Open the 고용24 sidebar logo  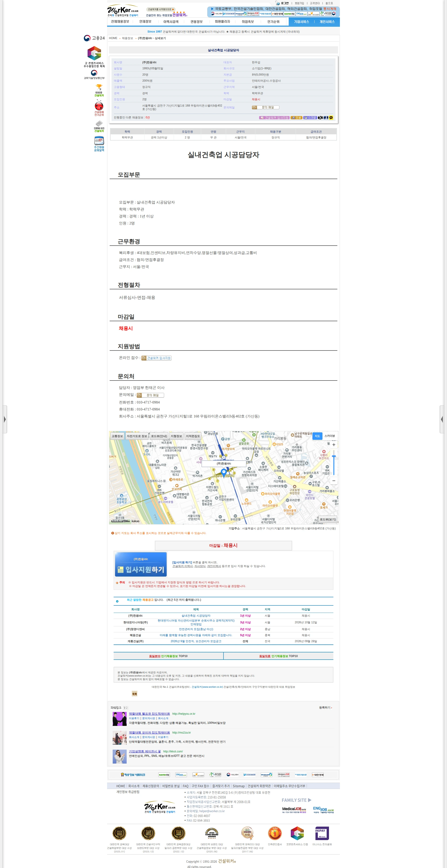tap(94, 38)
